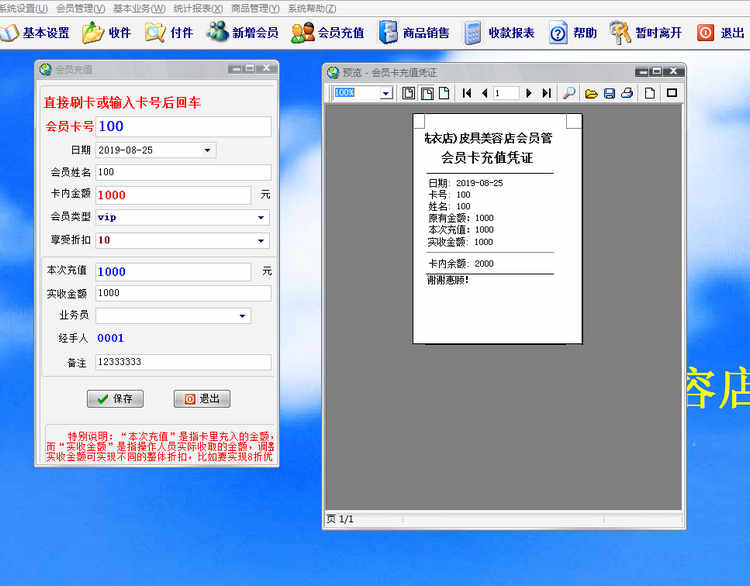This screenshot has width=750, height=586.
Task: Open the 会员管理 menu
Action: click(x=80, y=9)
